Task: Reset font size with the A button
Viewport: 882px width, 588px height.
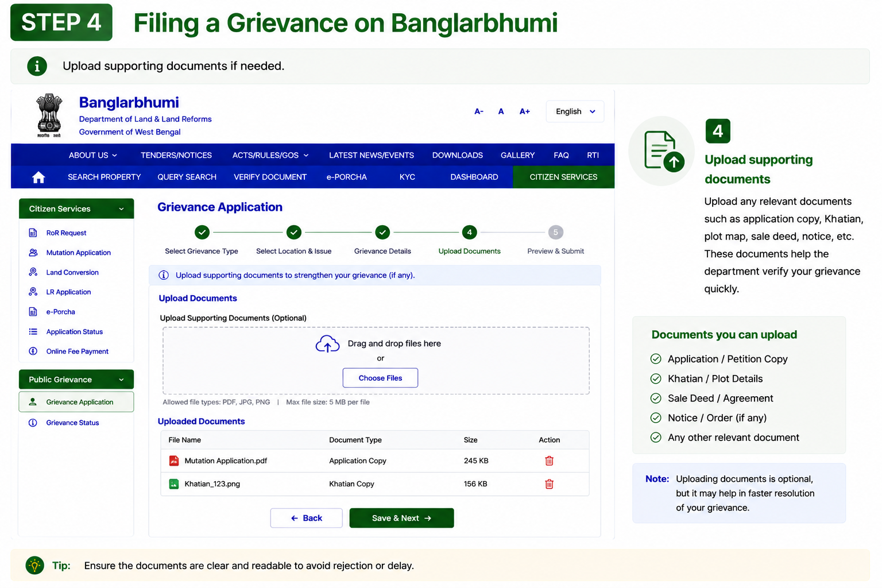Action: pyautogui.click(x=501, y=111)
